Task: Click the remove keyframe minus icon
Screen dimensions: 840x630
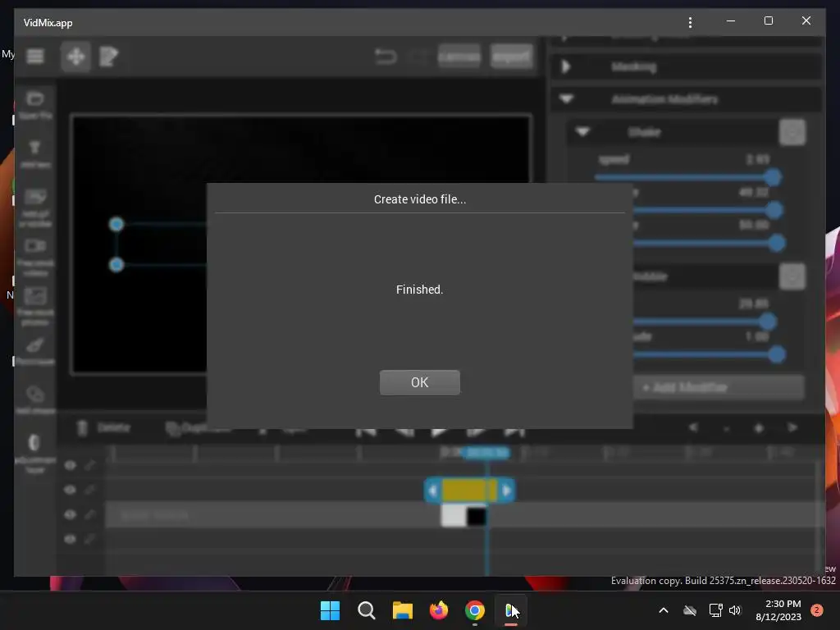Action: 727,428
